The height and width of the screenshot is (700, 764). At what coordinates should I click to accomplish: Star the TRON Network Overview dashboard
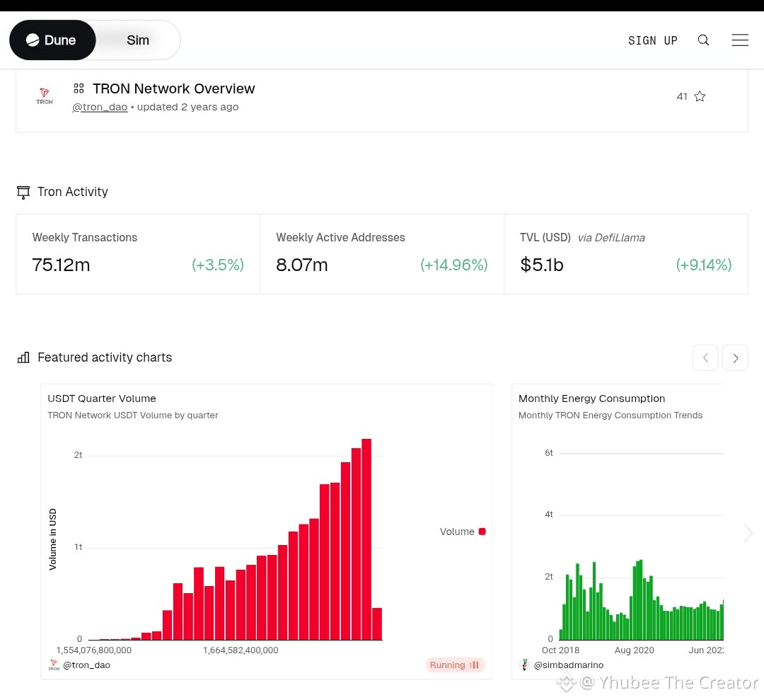tap(700, 96)
